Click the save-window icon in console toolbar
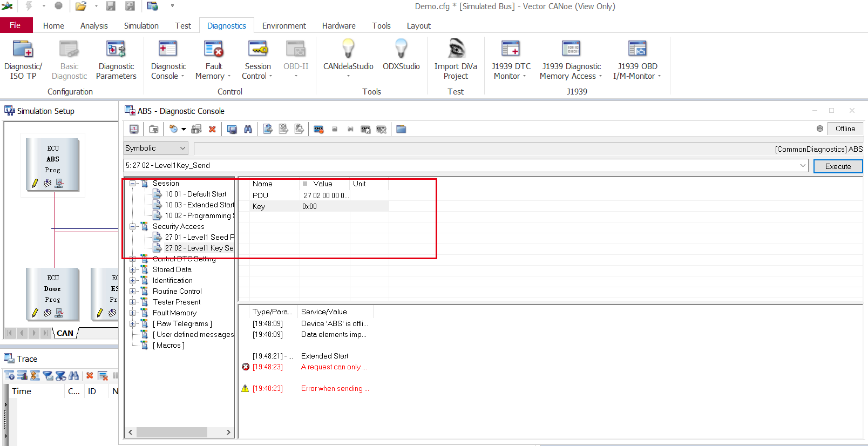The image size is (868, 446). pos(232,129)
